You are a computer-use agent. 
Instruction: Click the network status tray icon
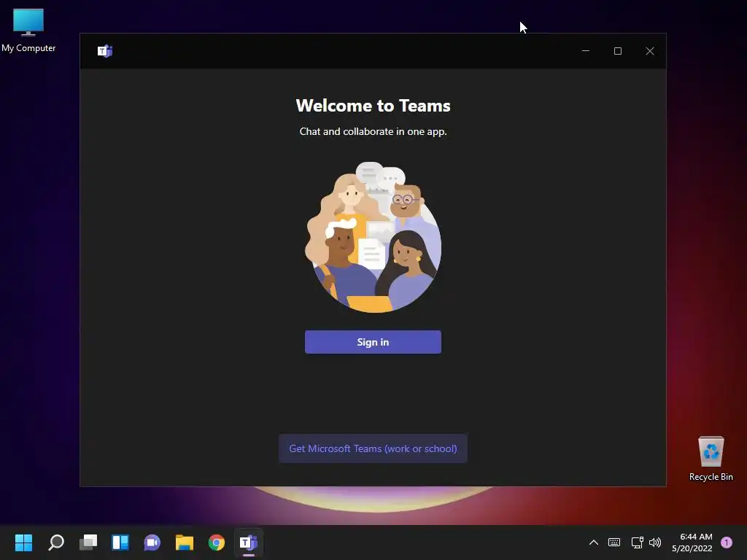(637, 542)
